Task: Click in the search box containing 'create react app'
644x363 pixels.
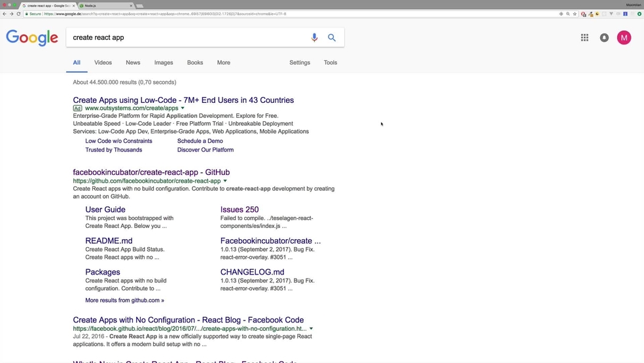Action: pos(183,37)
